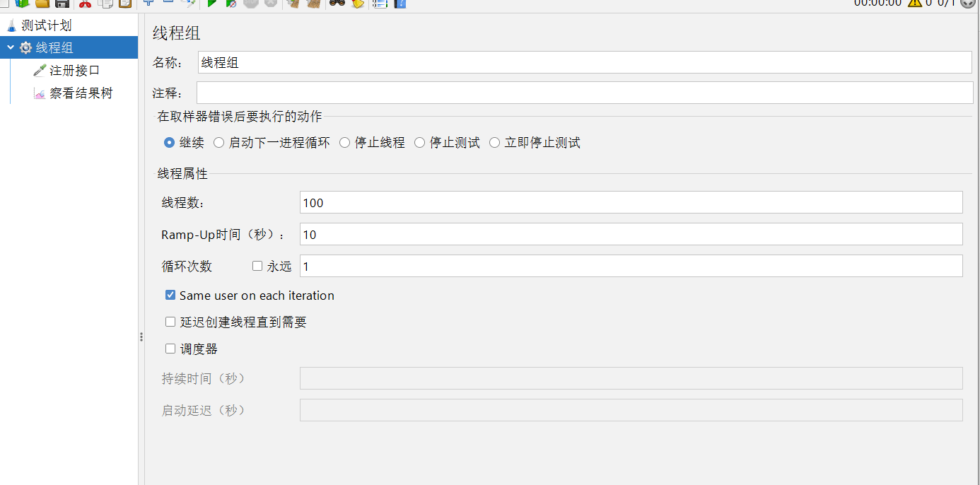Click the Toggle enable/disable icon
Image resolution: width=980 pixels, height=485 pixels.
tap(188, 3)
